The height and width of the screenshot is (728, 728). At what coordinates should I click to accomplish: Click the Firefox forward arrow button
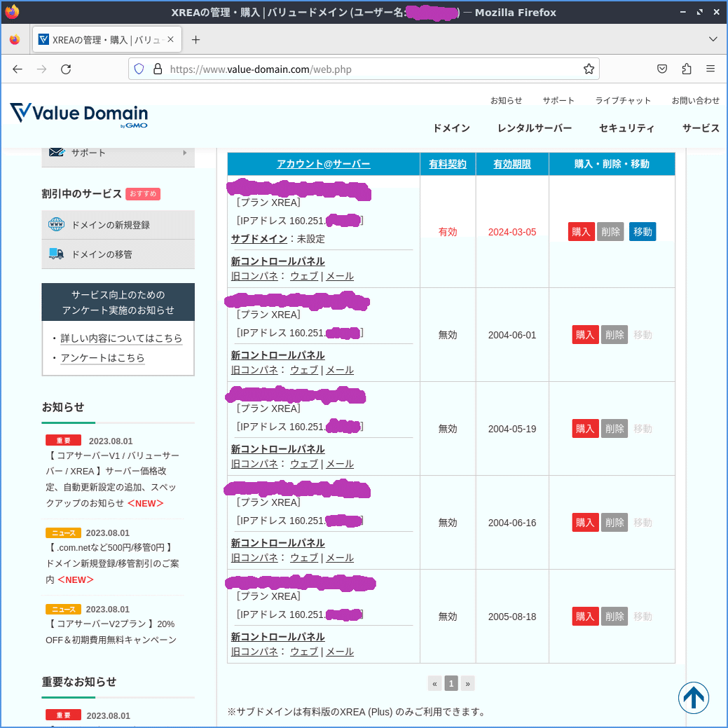click(42, 69)
